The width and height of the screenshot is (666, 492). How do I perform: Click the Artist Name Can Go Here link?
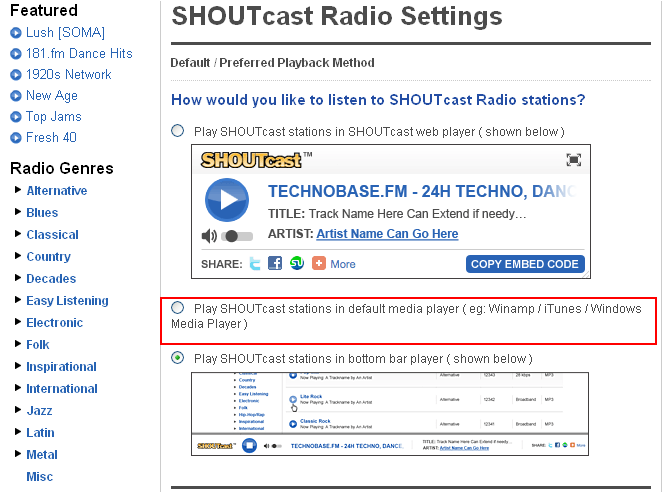[387, 234]
